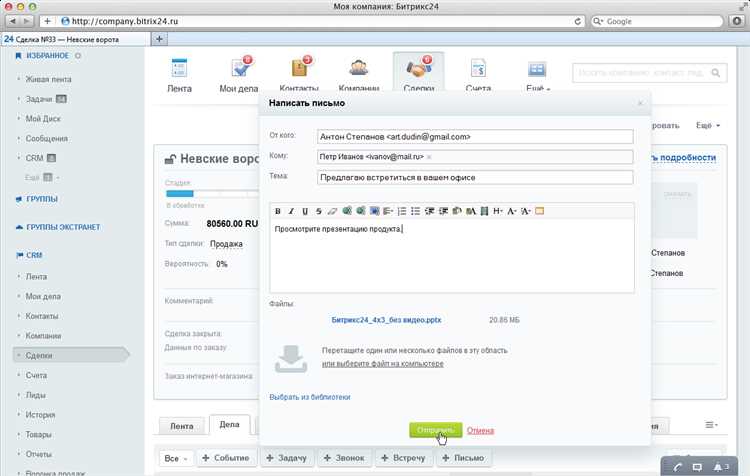Expand the ГРУППЫ section in sidebar
This screenshot has width=750, height=476.
pyautogui.click(x=42, y=199)
